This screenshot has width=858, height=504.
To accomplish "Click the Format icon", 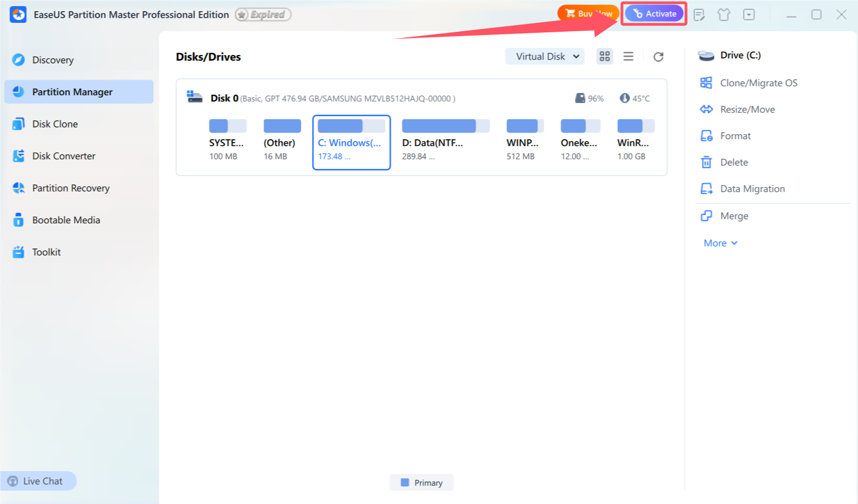I will pos(706,136).
